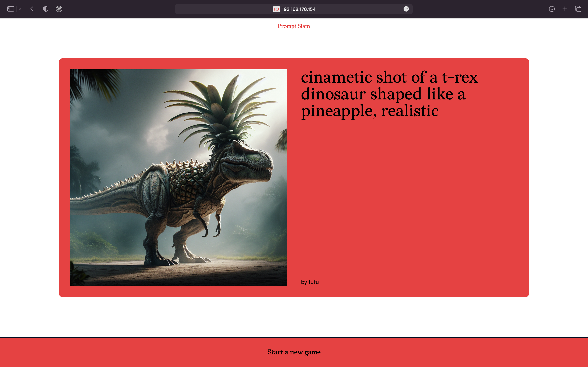Open a new tab with plus icon
The height and width of the screenshot is (367, 588).
565,9
